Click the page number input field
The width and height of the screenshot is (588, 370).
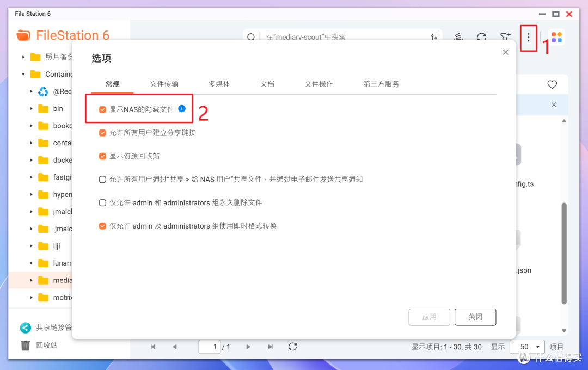tap(209, 347)
